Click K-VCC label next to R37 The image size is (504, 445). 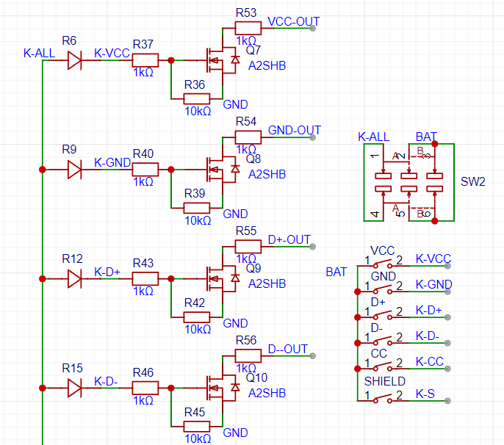112,53
